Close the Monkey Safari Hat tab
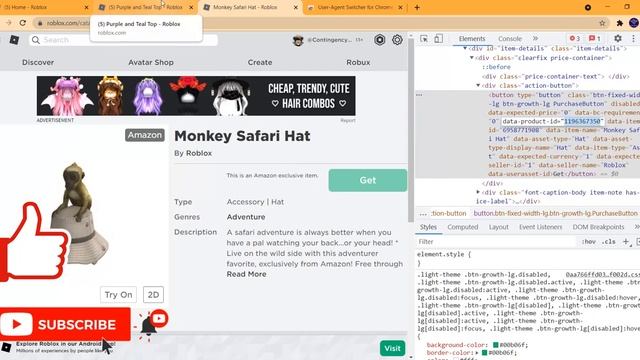The height and width of the screenshot is (360, 640). (296, 7)
